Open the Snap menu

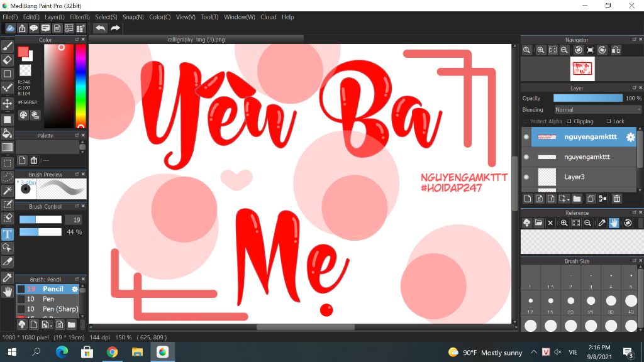(x=133, y=17)
